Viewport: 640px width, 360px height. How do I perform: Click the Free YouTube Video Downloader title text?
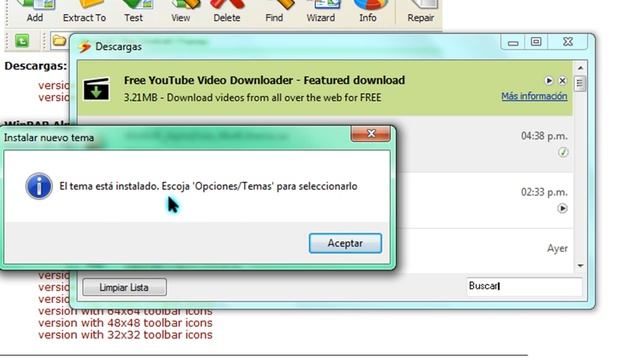[264, 80]
